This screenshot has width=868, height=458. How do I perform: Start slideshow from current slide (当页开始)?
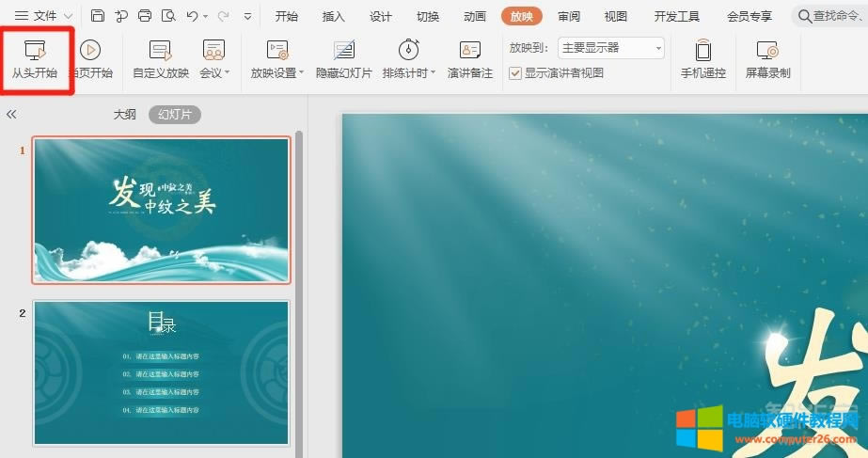(90, 58)
